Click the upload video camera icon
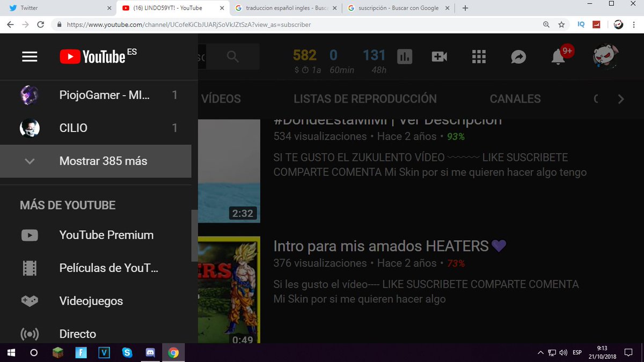644x362 pixels. [439, 57]
